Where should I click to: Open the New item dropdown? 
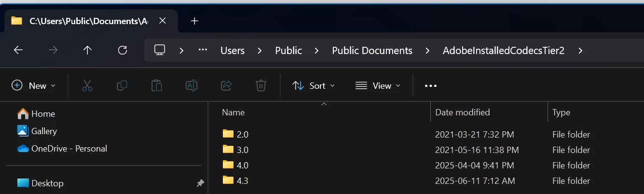pyautogui.click(x=34, y=85)
